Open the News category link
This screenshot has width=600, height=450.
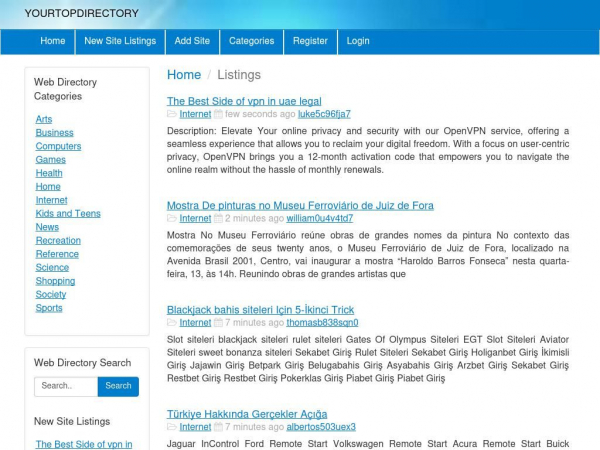pyautogui.click(x=47, y=227)
